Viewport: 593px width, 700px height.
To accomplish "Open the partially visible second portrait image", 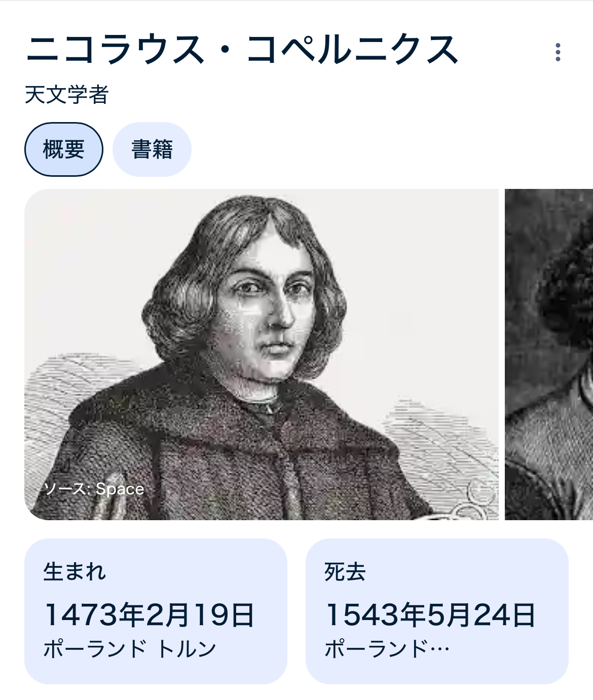I will pyautogui.click(x=549, y=355).
